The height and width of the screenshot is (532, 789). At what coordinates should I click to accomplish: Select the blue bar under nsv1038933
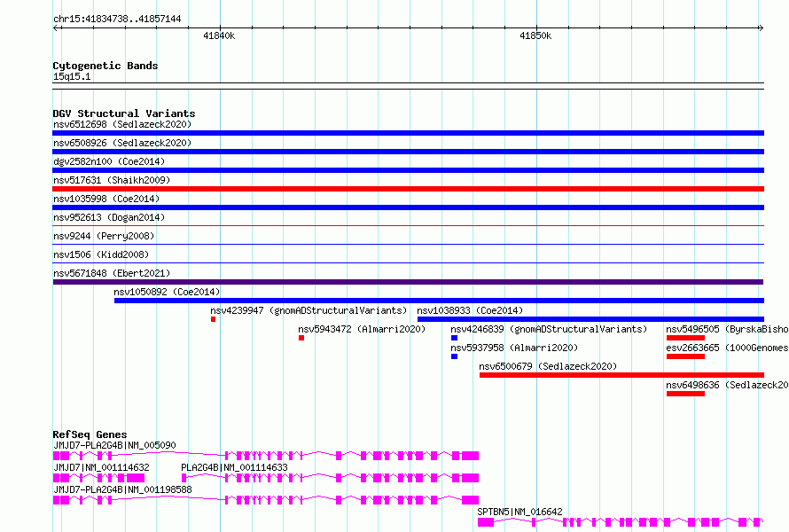(590, 319)
